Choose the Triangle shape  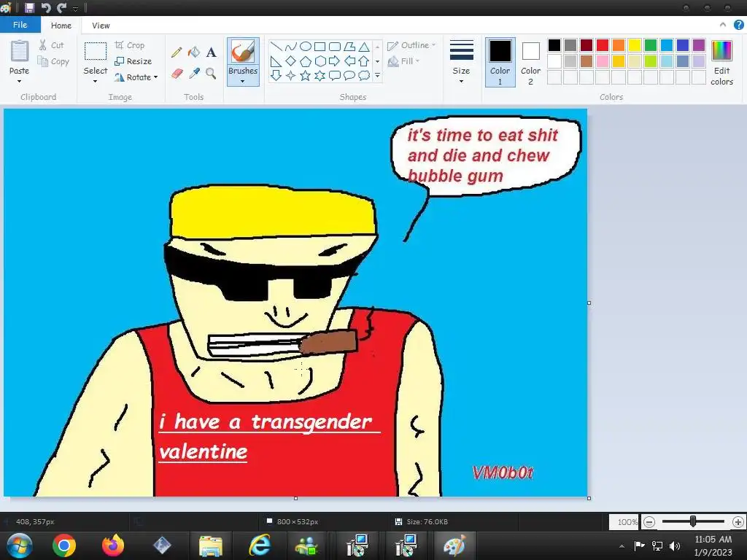pyautogui.click(x=364, y=46)
